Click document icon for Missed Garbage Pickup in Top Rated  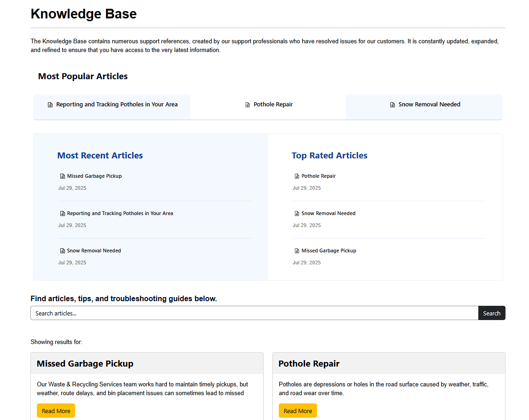(297, 251)
